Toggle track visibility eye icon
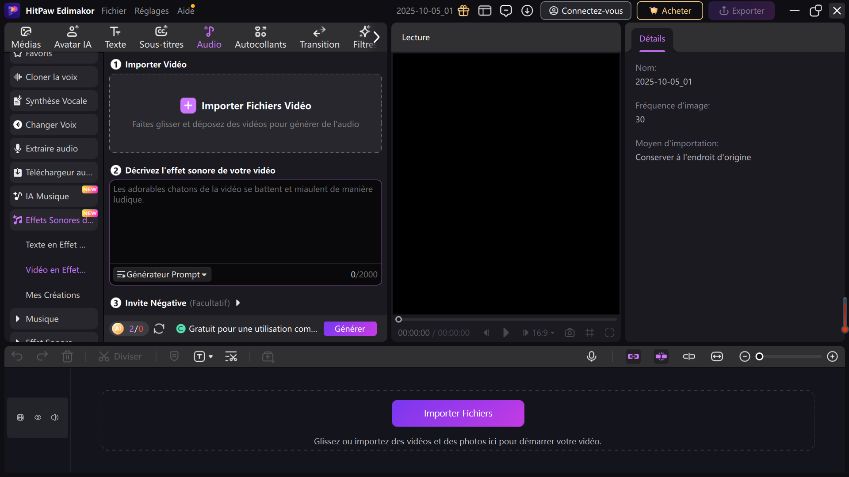Viewport: 849px width, 477px height. pyautogui.click(x=38, y=417)
